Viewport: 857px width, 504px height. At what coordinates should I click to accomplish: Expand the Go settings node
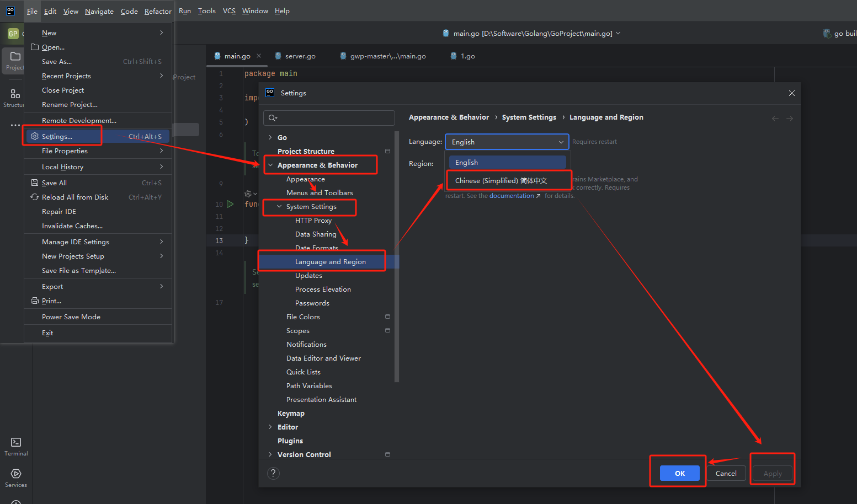[270, 137]
